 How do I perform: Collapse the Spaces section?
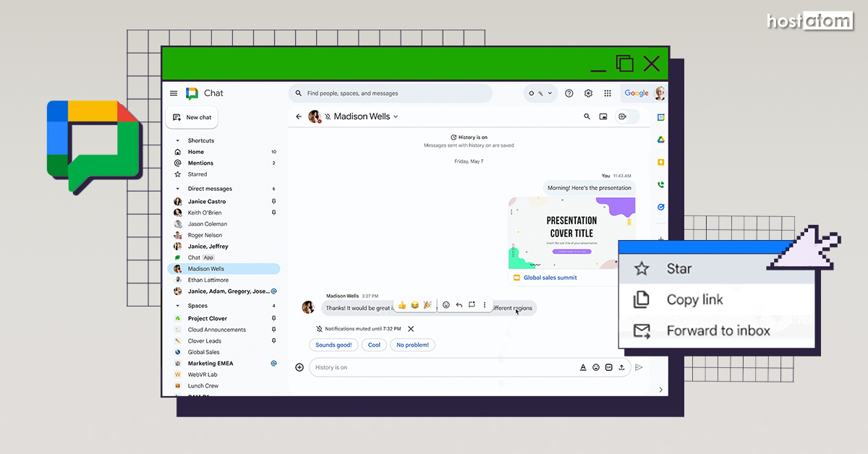pos(177,305)
